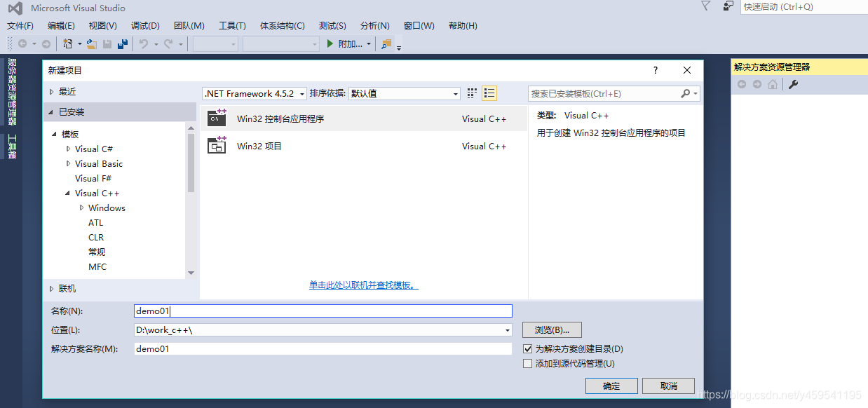Click the Cancel (取消) button
This screenshot has width=868, height=408.
click(x=669, y=386)
